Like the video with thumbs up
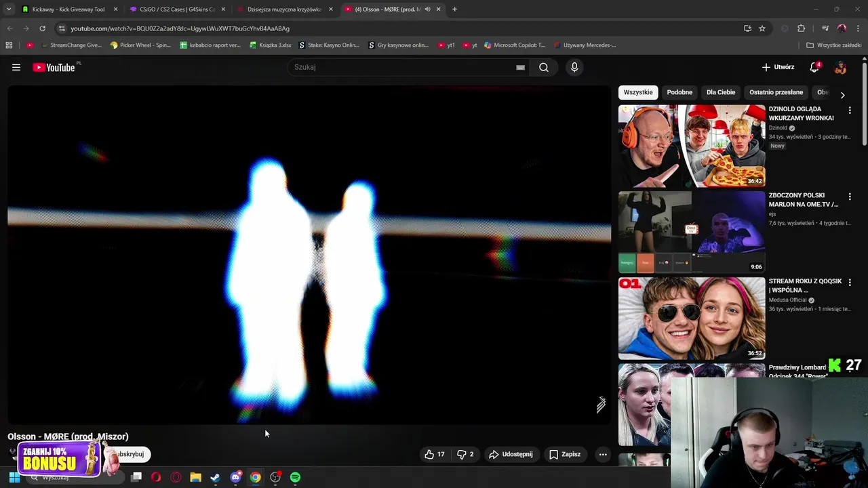Screen dimensions: 868x488 pyautogui.click(x=435, y=454)
